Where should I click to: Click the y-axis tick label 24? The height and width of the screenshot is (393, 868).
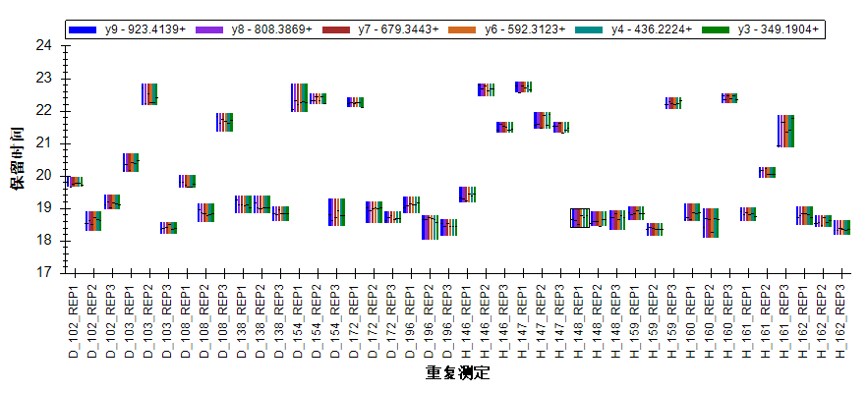[43, 45]
